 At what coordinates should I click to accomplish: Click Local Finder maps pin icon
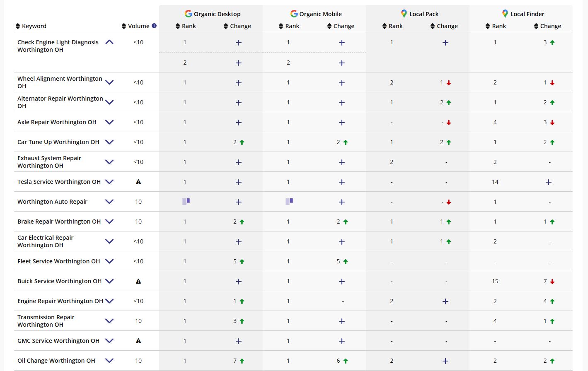505,14
